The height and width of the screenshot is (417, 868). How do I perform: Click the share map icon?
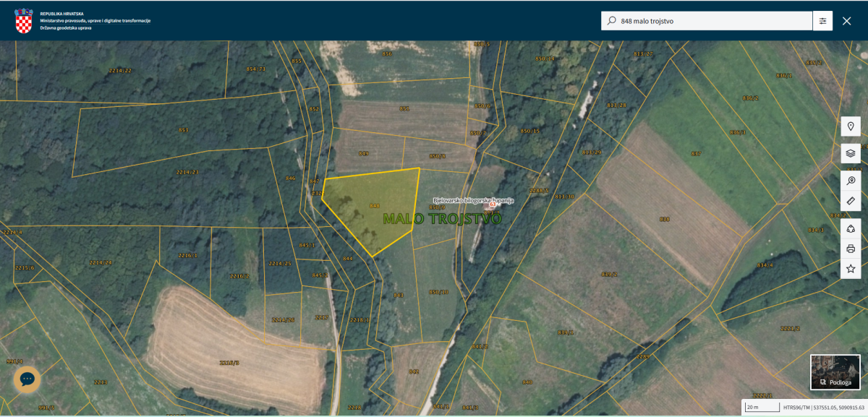pyautogui.click(x=851, y=228)
